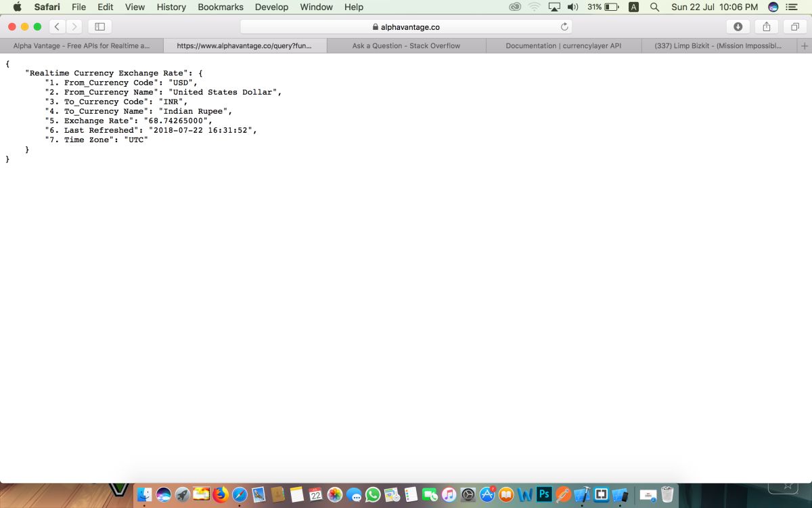Click "Realtime Currency Exchange Rate" key
The height and width of the screenshot is (508, 812).
(x=109, y=73)
